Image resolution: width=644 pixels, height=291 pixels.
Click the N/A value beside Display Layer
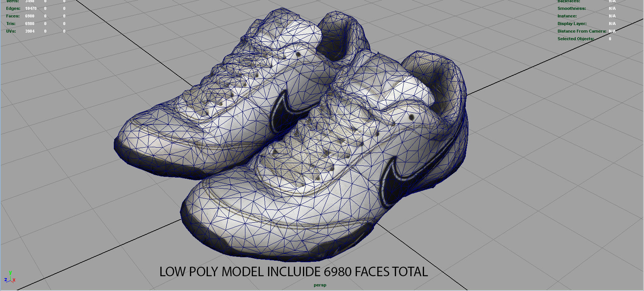tap(612, 24)
